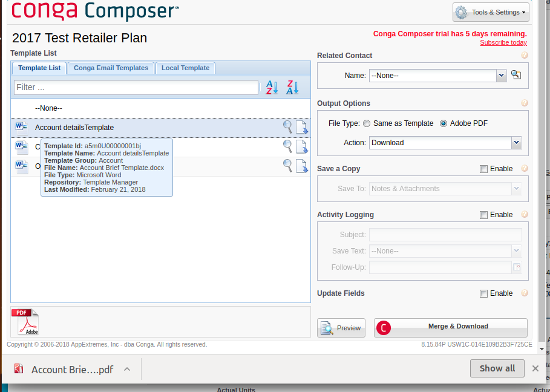Preview Account detailsTemplate with magnifier icon
Viewport: 550px width, 392px height.
(x=287, y=127)
